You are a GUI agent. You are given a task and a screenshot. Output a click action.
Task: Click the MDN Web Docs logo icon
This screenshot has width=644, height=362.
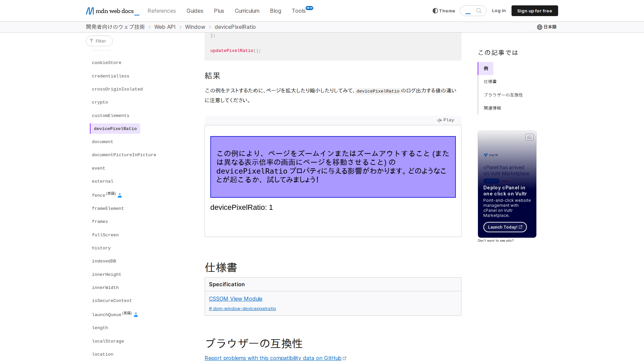click(x=90, y=10)
